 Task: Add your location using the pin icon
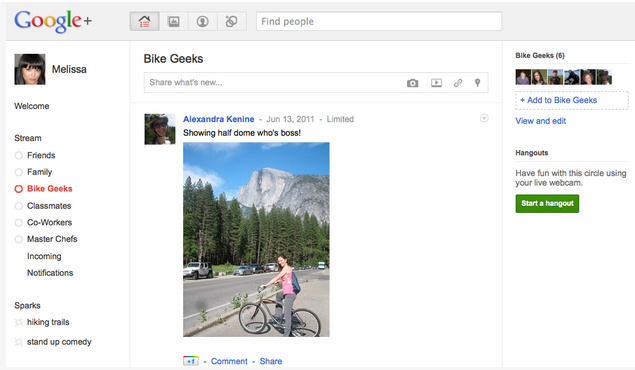coord(477,83)
